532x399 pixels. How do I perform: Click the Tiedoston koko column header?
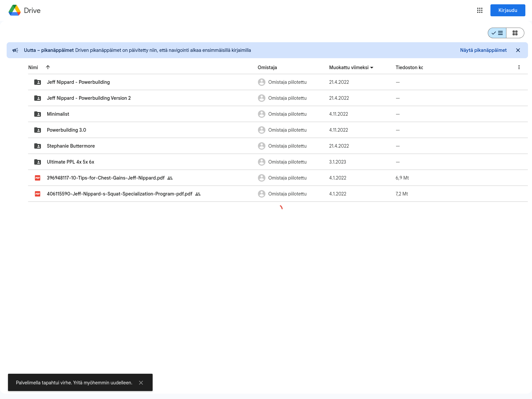click(409, 67)
